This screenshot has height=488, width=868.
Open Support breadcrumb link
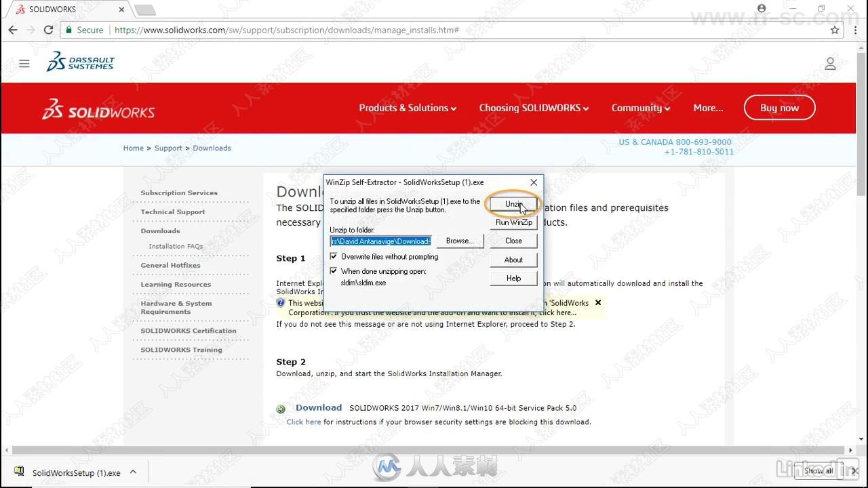click(x=168, y=148)
